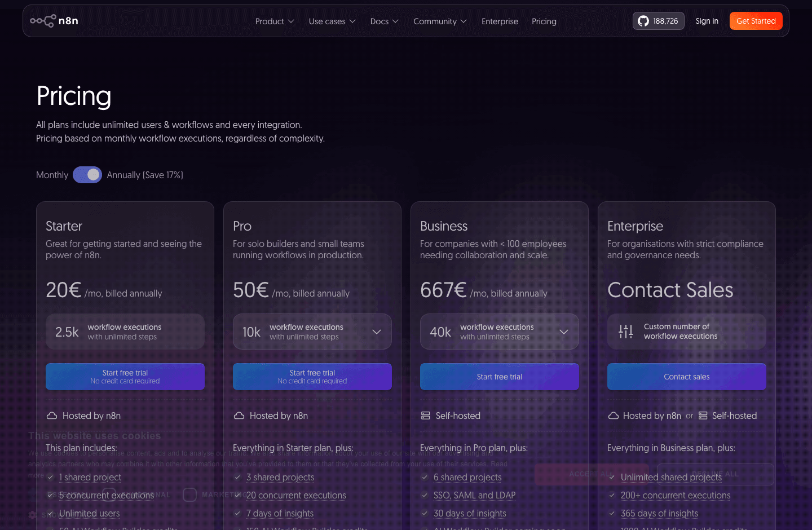Viewport: 812px width, 530px height.
Task: Click the n8n logo in header
Action: pyautogui.click(x=54, y=21)
